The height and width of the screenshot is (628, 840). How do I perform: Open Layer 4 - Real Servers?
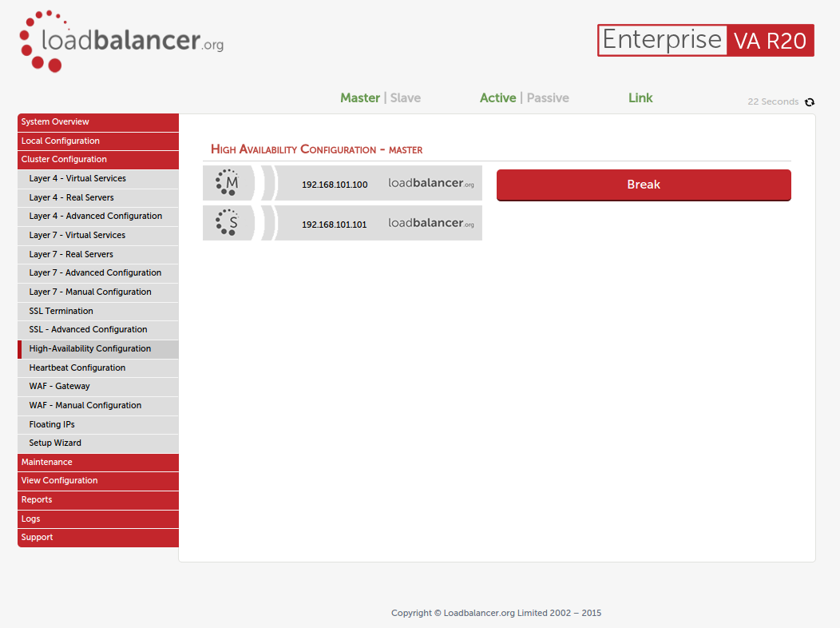98,197
